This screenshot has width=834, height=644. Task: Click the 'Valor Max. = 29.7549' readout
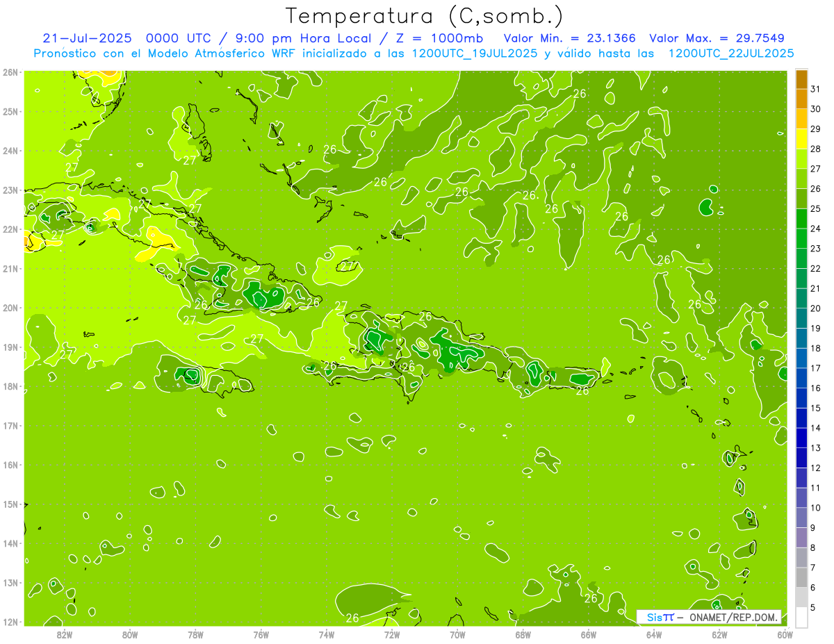coord(717,38)
